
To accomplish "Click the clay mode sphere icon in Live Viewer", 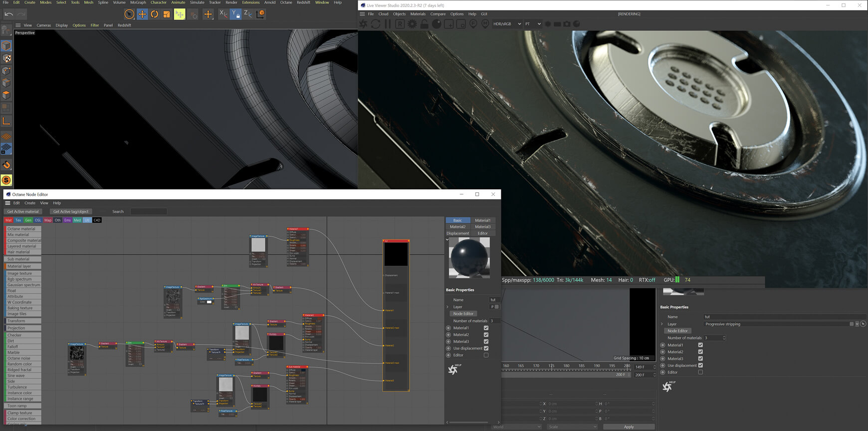I will (436, 23).
